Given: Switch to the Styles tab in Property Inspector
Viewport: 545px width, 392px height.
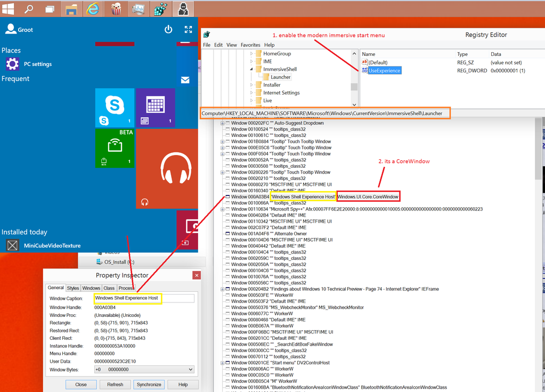Looking at the screenshot, I should pyautogui.click(x=73, y=288).
